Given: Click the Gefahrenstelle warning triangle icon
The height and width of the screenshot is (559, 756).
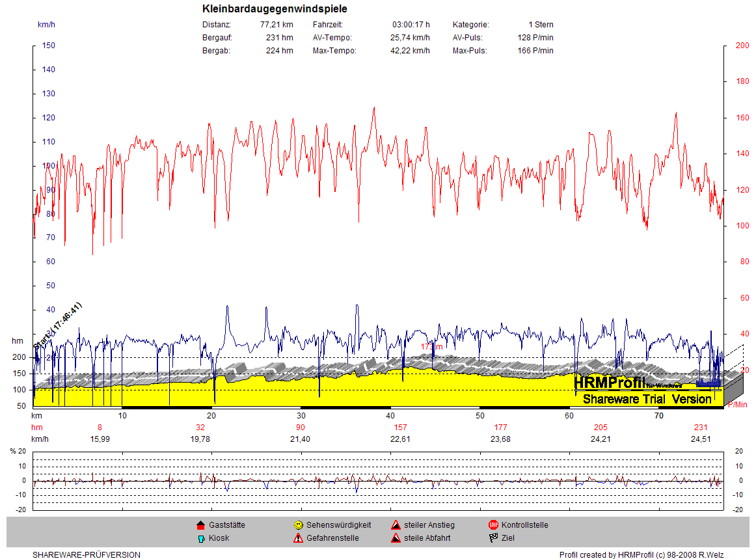Looking at the screenshot, I should click(298, 538).
